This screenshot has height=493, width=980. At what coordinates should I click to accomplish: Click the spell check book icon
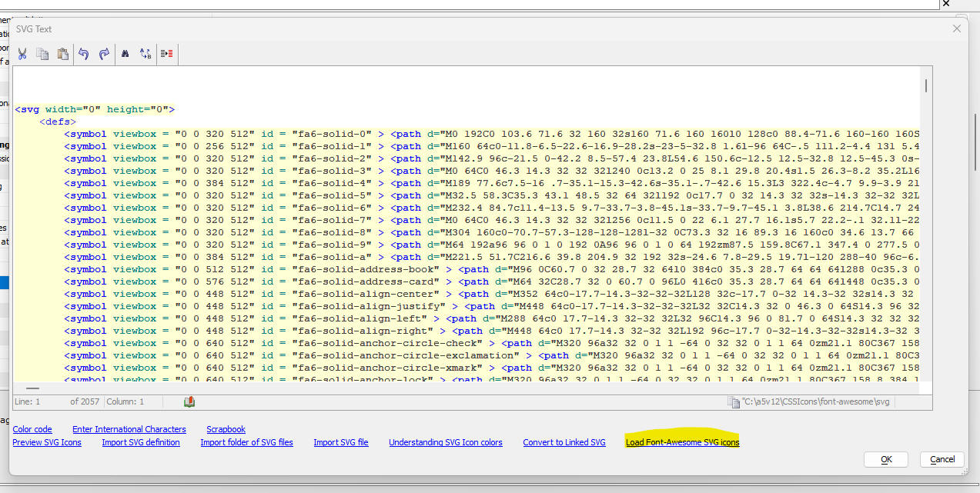(189, 401)
